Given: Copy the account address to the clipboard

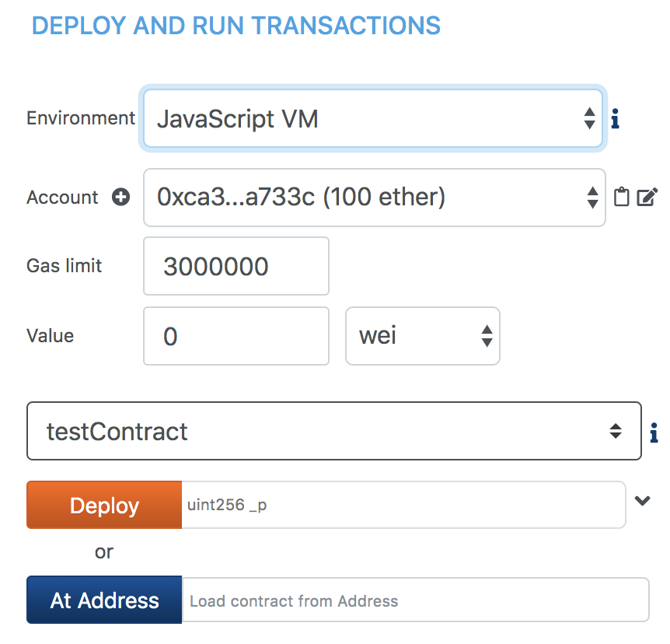Looking at the screenshot, I should click(x=621, y=198).
